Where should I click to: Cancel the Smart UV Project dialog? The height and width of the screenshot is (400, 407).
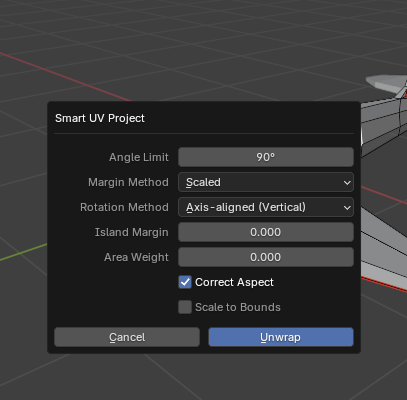[127, 337]
